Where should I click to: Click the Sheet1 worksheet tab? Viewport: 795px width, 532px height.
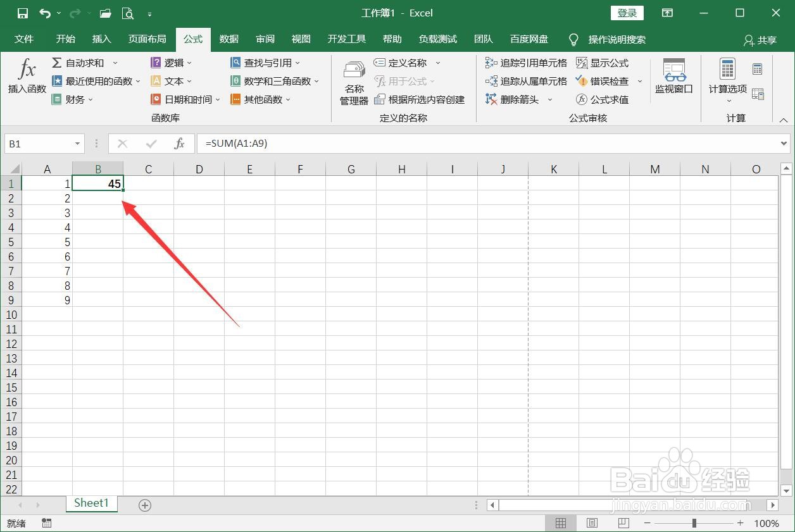(x=91, y=503)
